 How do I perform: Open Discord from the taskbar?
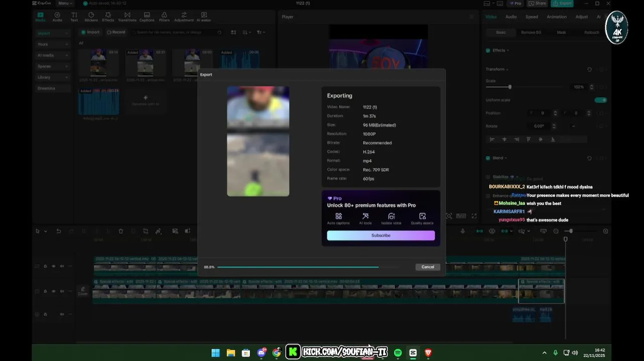click(x=262, y=353)
